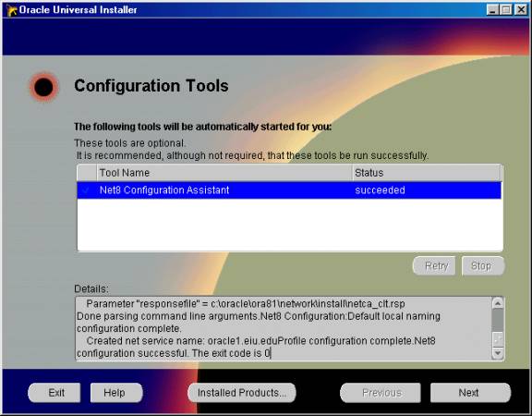Close the Oracle Universal Installer window

coord(521,9)
